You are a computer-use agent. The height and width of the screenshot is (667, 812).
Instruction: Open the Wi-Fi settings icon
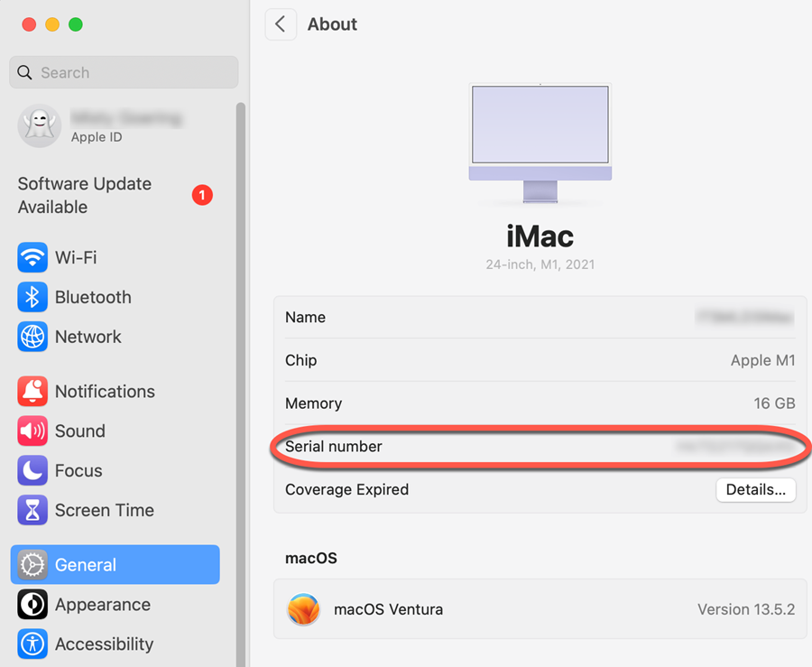pos(32,257)
